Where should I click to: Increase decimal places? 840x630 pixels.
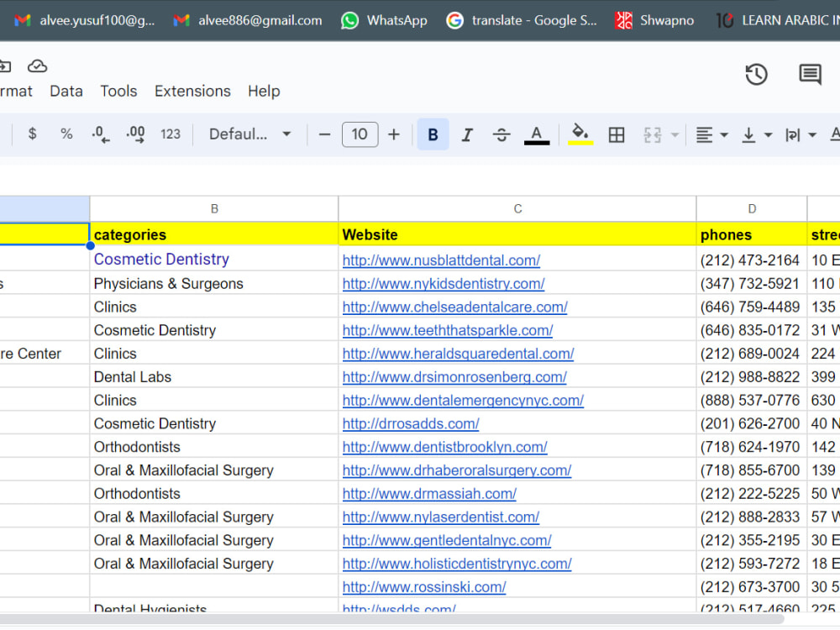click(134, 134)
